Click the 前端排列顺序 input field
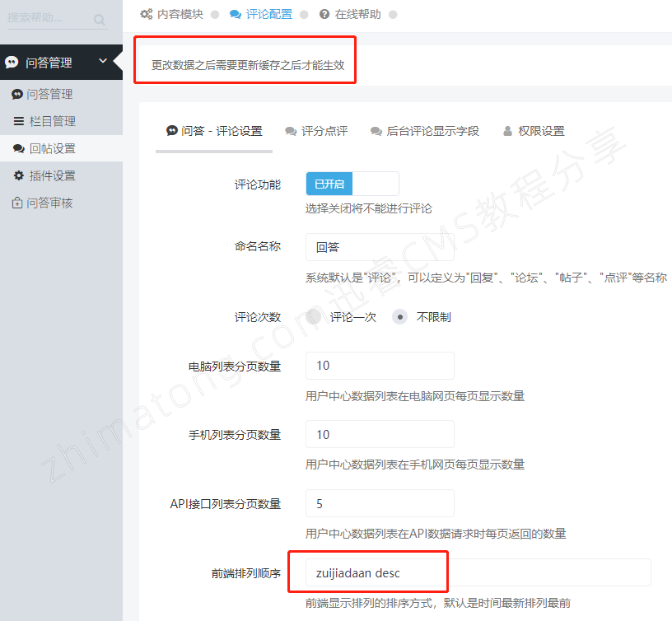Viewport: 672px width, 621px height. [478, 572]
